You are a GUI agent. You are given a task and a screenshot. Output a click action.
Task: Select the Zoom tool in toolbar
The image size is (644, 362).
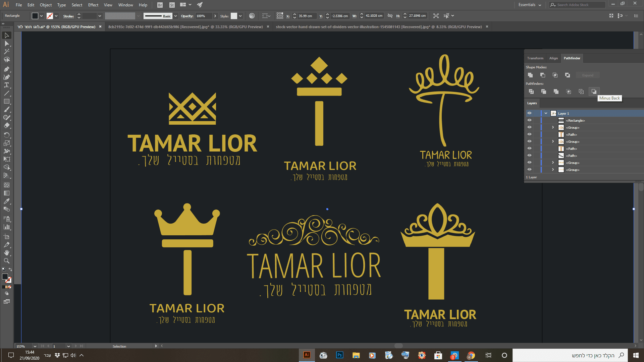point(6,261)
